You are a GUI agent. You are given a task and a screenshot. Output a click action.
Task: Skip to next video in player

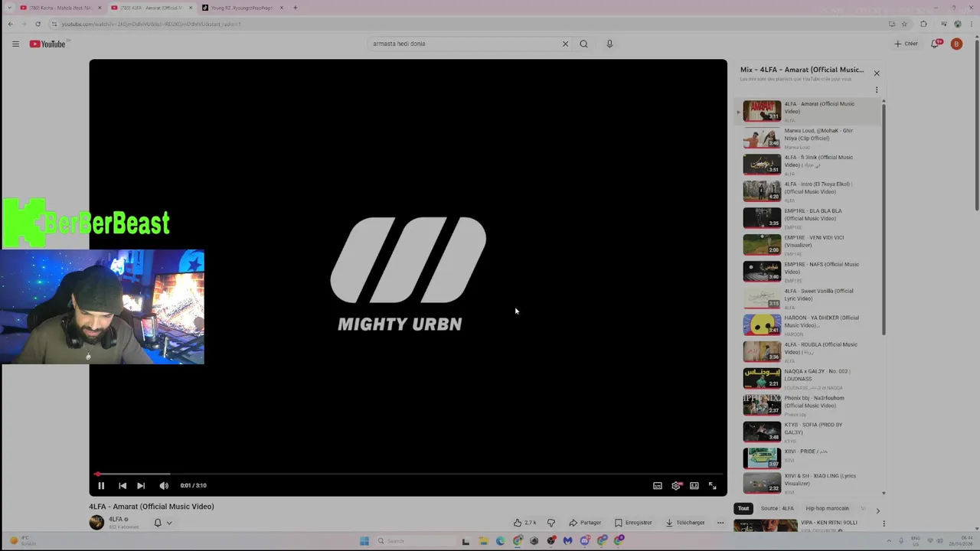pos(141,485)
